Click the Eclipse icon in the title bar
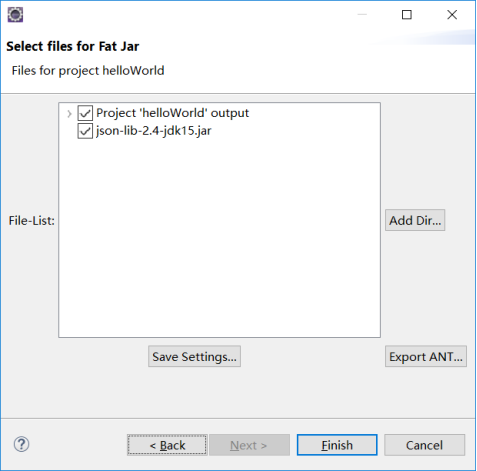This screenshot has height=471, width=477. [15, 15]
